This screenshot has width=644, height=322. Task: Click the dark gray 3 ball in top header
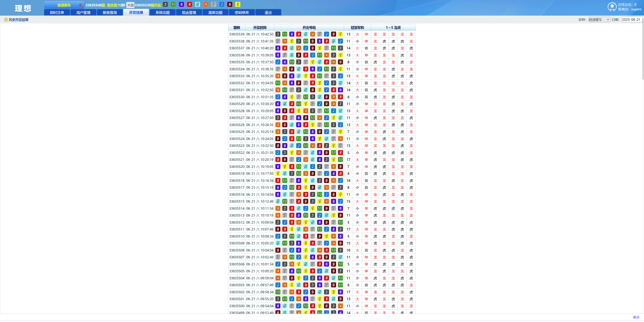pyautogui.click(x=165, y=5)
